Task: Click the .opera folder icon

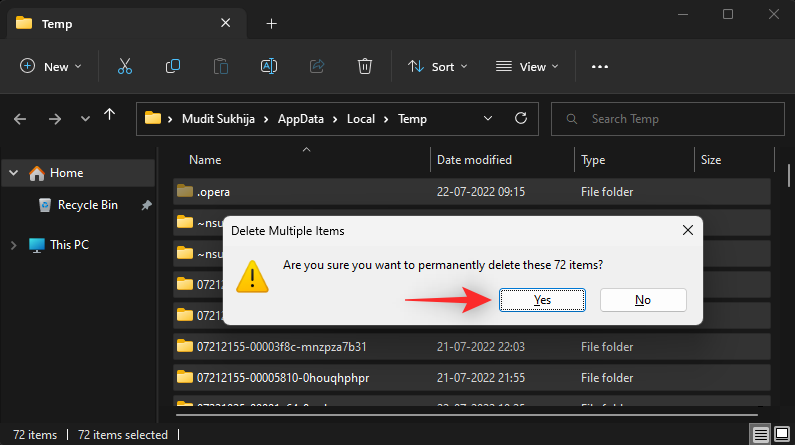Action: click(x=185, y=192)
